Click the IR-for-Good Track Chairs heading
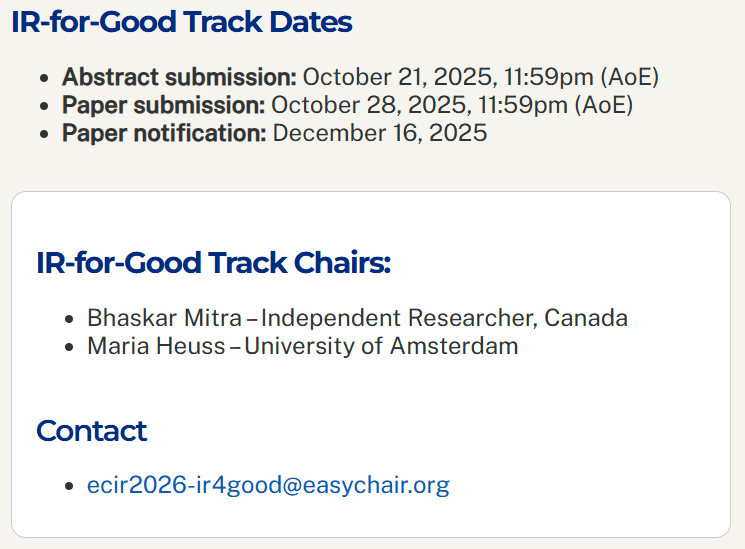The height and width of the screenshot is (549, 745). 213,263
